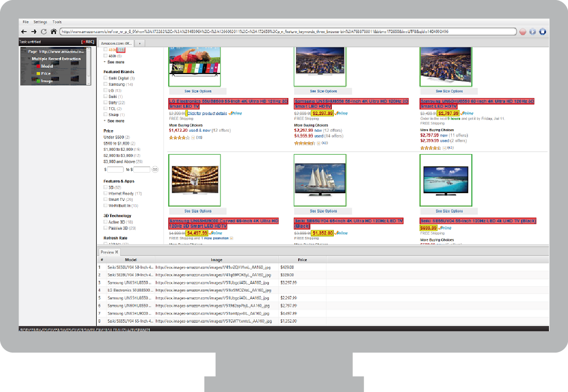Sort preview by Image column header
The image size is (568, 392).
pyautogui.click(x=217, y=260)
